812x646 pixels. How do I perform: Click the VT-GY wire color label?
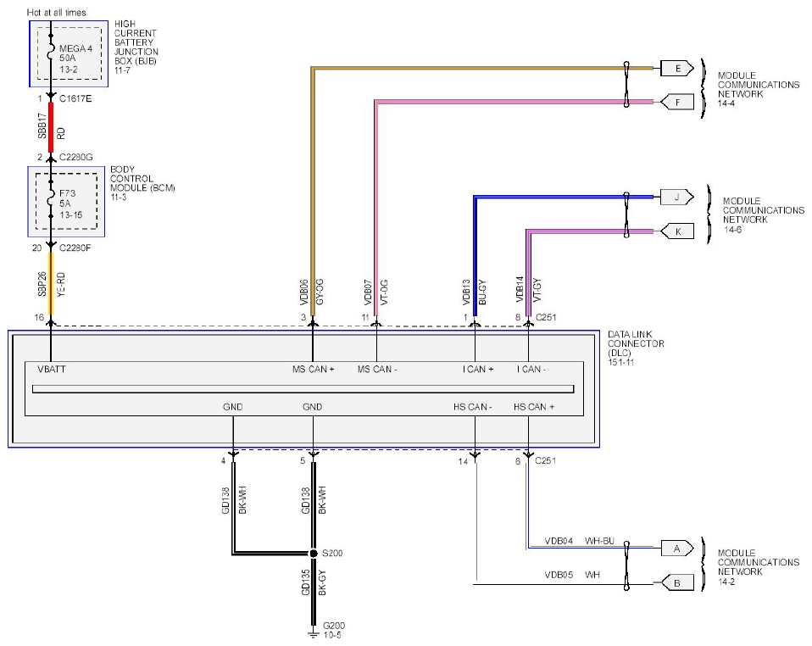click(537, 290)
